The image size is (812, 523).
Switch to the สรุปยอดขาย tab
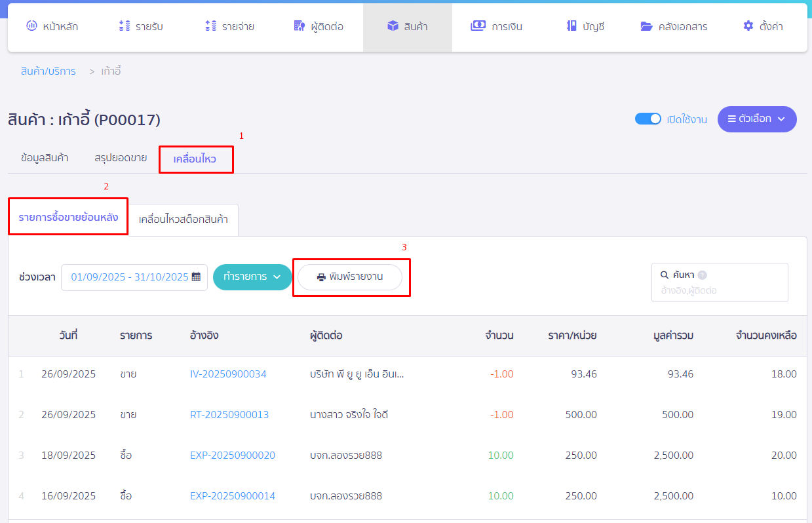click(x=121, y=158)
